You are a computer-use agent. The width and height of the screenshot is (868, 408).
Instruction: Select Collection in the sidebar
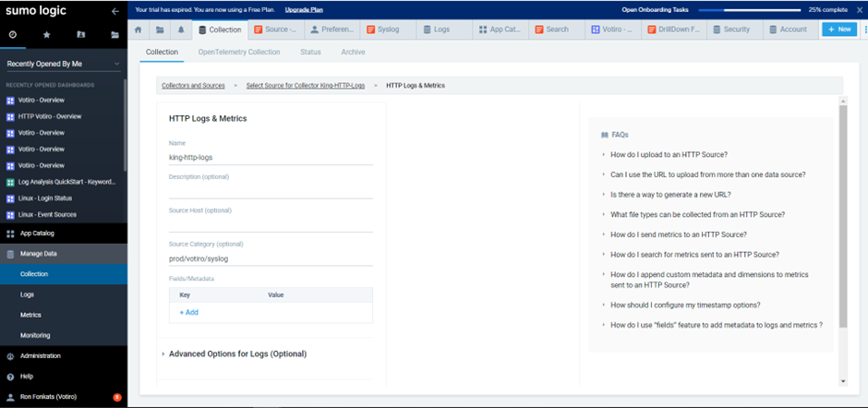pos(64,274)
